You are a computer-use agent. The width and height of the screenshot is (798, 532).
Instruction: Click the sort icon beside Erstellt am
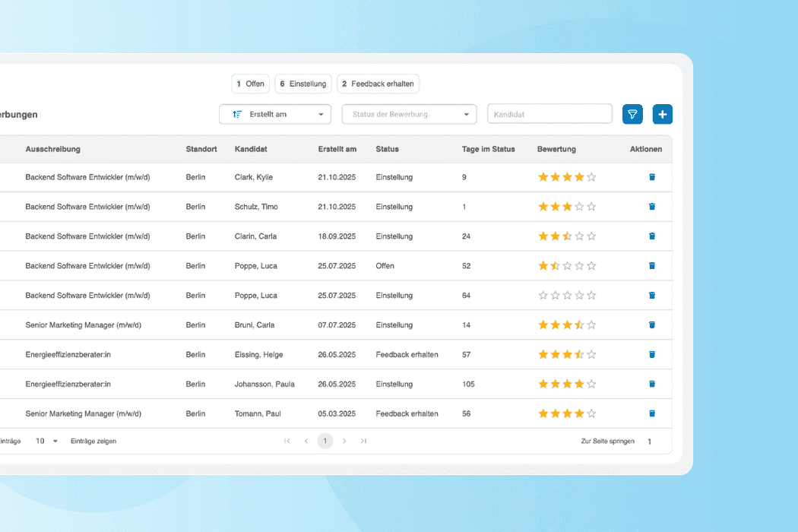236,113
